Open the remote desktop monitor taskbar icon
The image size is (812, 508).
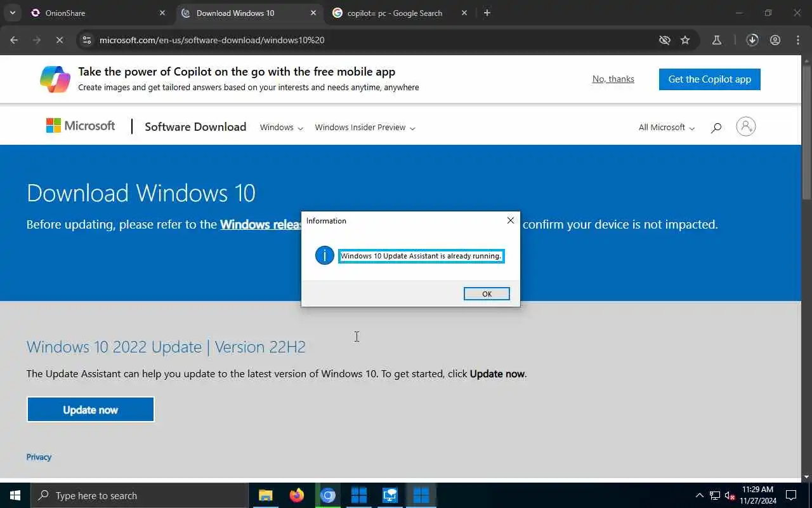[x=390, y=495]
